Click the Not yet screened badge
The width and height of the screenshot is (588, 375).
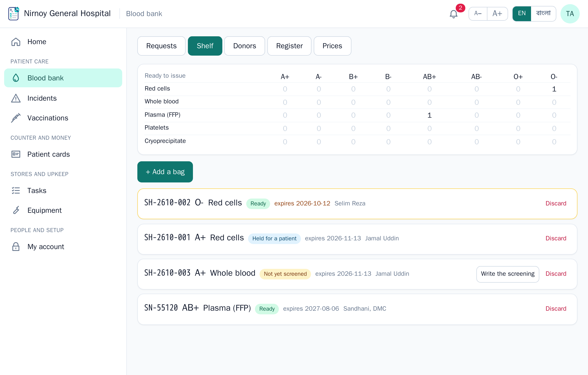tap(285, 274)
